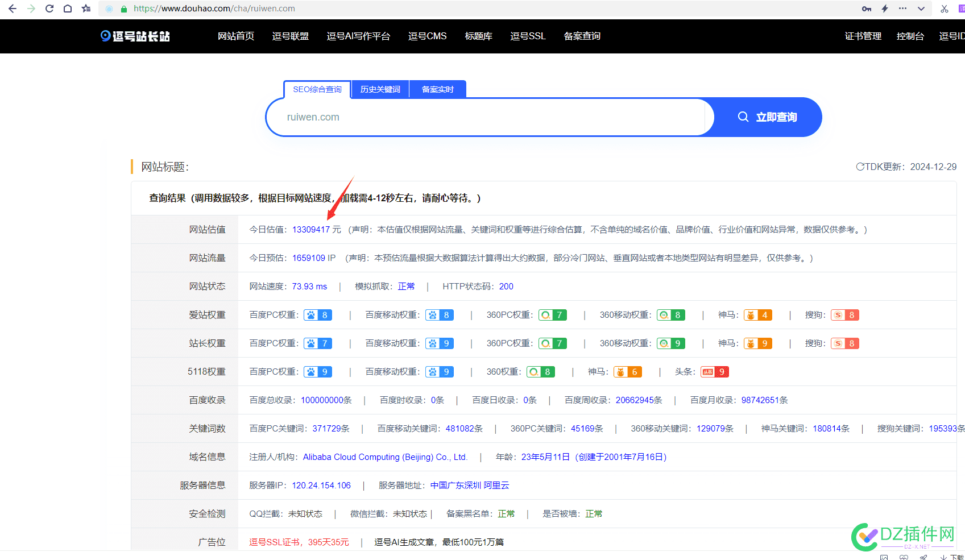Click the green padlock security icon
Screen dimensions: 965x560
[x=124, y=9]
